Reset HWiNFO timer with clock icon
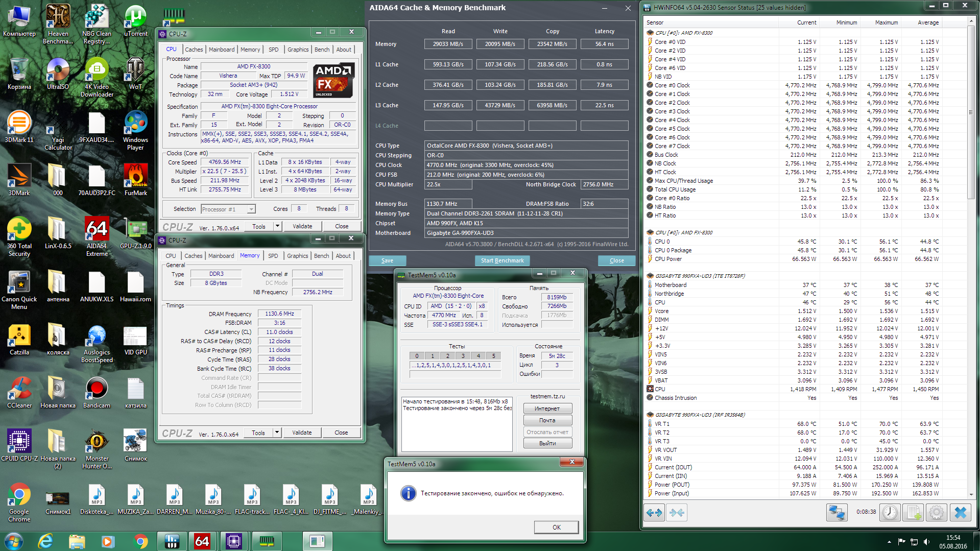Screen dimensions: 980x551 pyautogui.click(x=890, y=512)
